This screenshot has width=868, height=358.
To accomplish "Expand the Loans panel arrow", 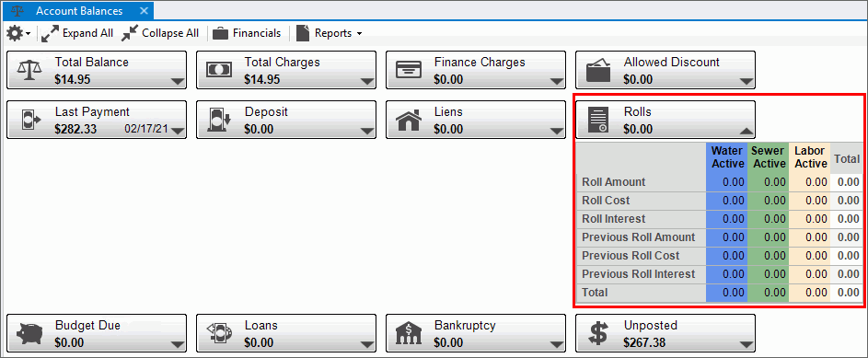I will point(367,345).
